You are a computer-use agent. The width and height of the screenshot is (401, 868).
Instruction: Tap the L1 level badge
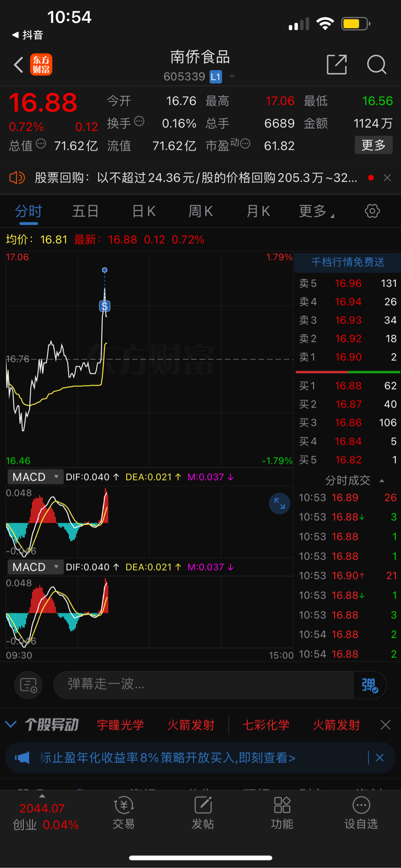click(x=216, y=77)
